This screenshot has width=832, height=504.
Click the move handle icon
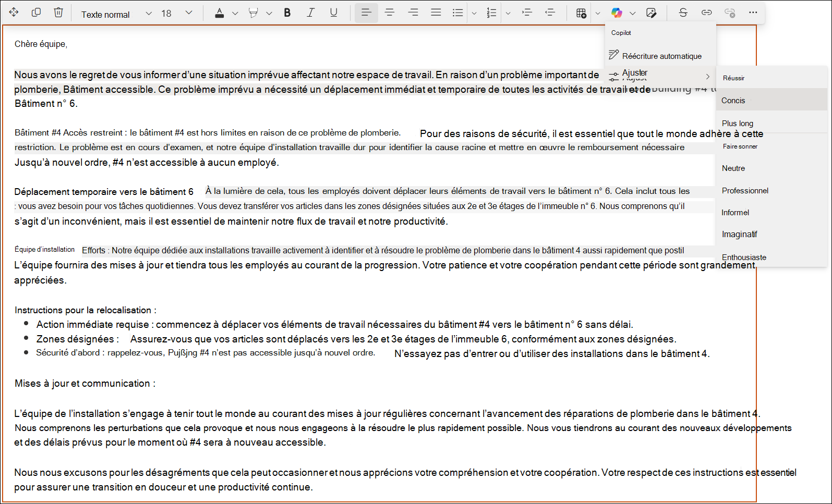pos(14,13)
